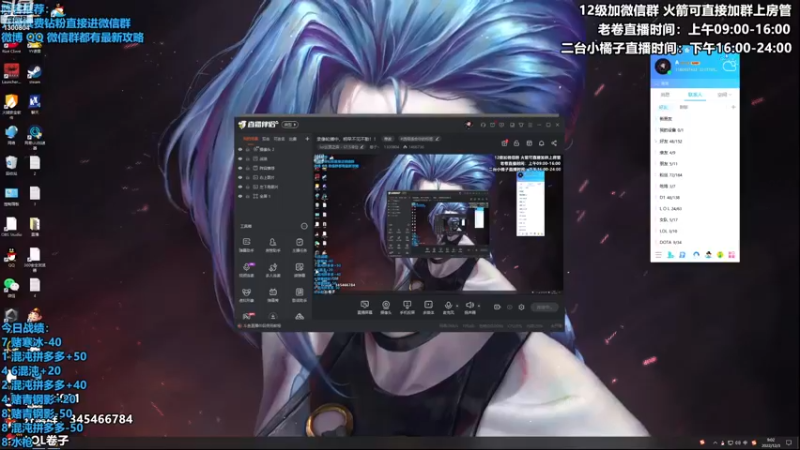Open the 空间 tab dropdown in QQ
The image size is (800, 450).
click(723, 95)
